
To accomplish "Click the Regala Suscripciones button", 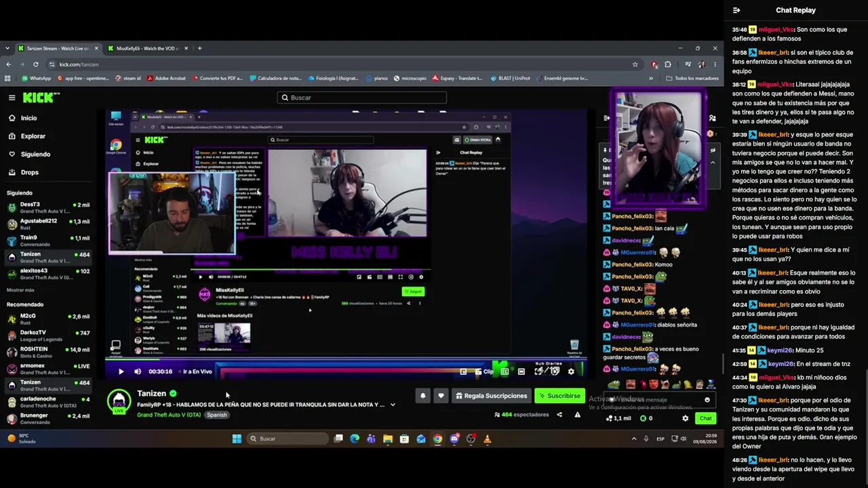I will click(x=492, y=396).
